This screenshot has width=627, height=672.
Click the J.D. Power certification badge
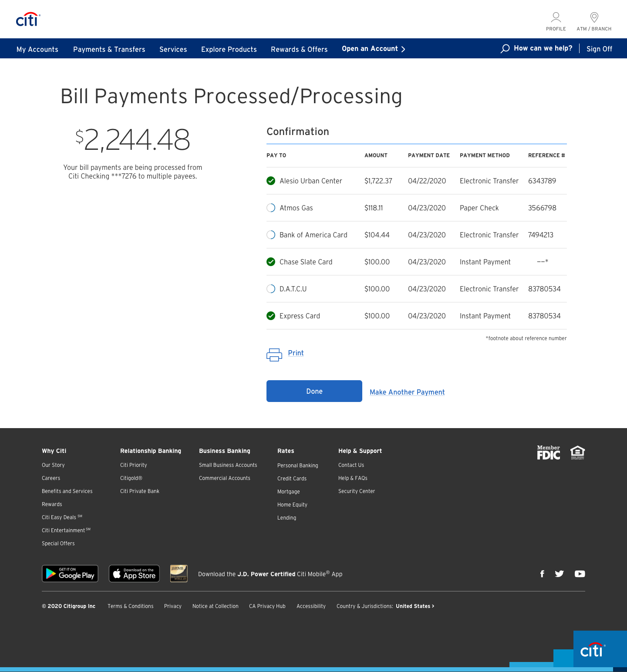tap(179, 574)
